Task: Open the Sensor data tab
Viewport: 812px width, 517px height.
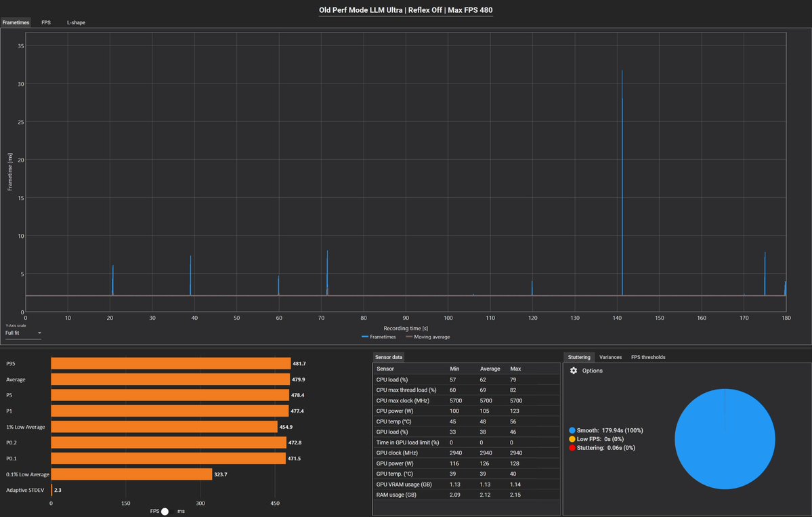Action: (x=389, y=357)
